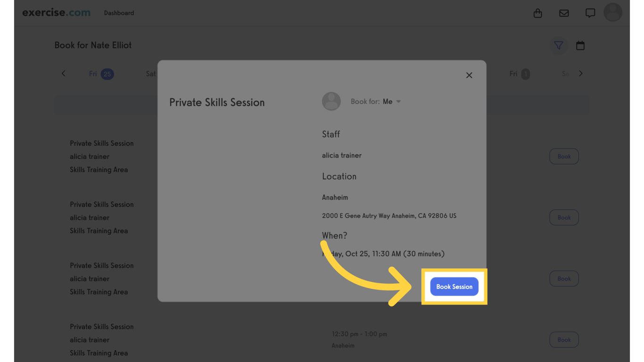Image resolution: width=644 pixels, height=362 pixels.
Task: Open the calendar date picker icon
Action: pos(580,46)
